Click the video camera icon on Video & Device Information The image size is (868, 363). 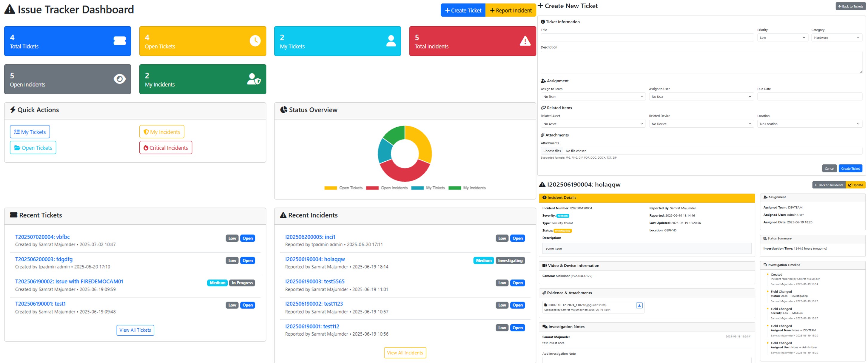[545, 265]
